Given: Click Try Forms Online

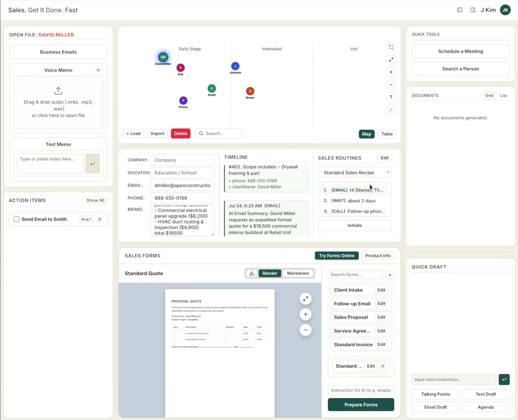Looking at the screenshot, I should pyautogui.click(x=337, y=256).
